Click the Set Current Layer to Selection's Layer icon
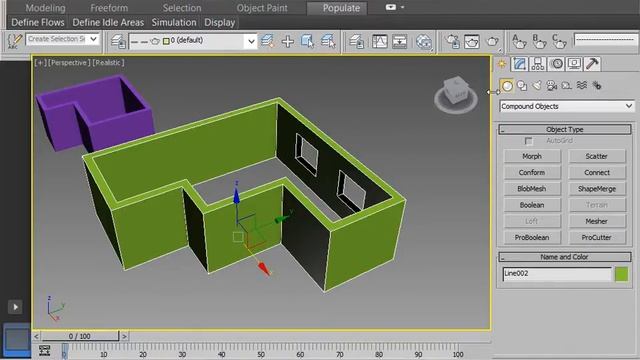 (328, 41)
